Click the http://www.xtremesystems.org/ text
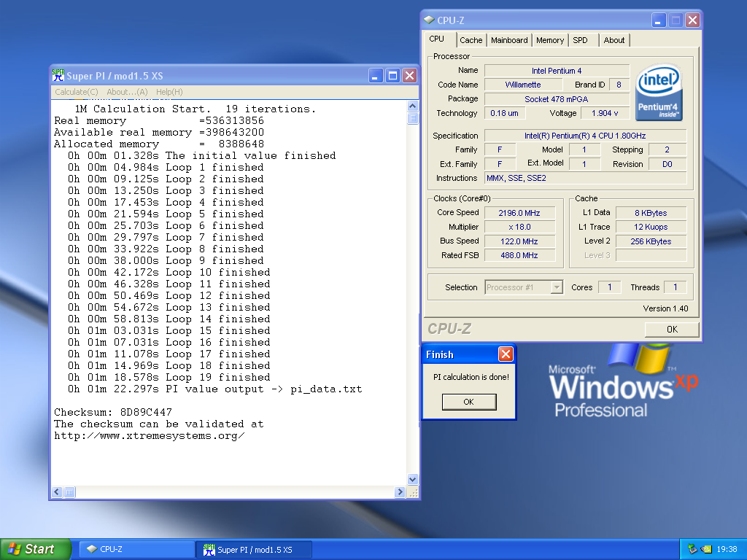Image resolution: width=747 pixels, height=560 pixels. pos(149,436)
